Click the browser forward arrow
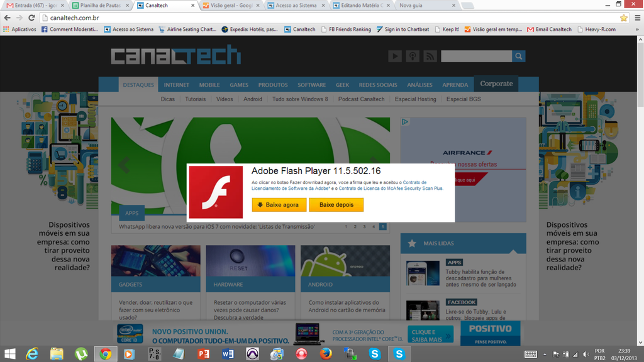Viewport: 644px width, 362px height. 19,18
